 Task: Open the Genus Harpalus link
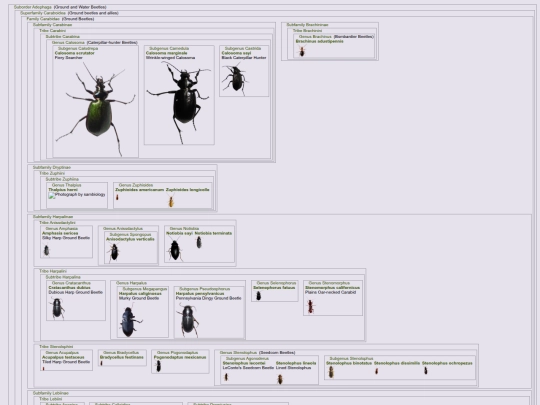click(131, 283)
